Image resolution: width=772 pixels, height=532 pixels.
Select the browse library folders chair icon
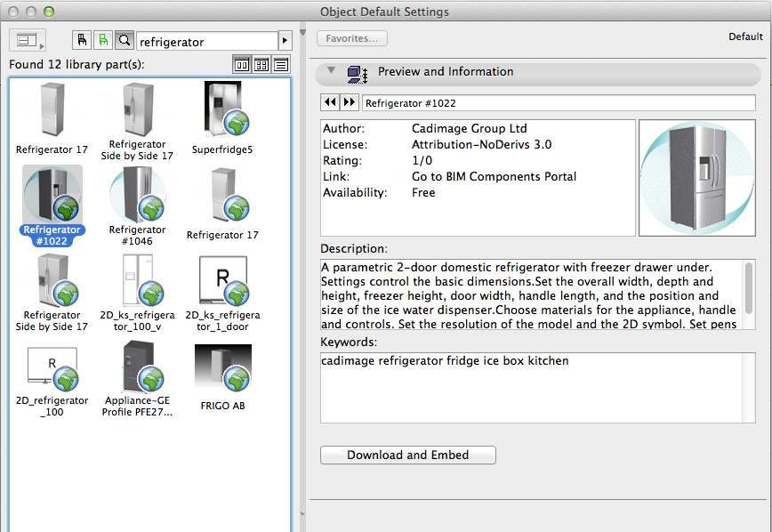(x=81, y=40)
